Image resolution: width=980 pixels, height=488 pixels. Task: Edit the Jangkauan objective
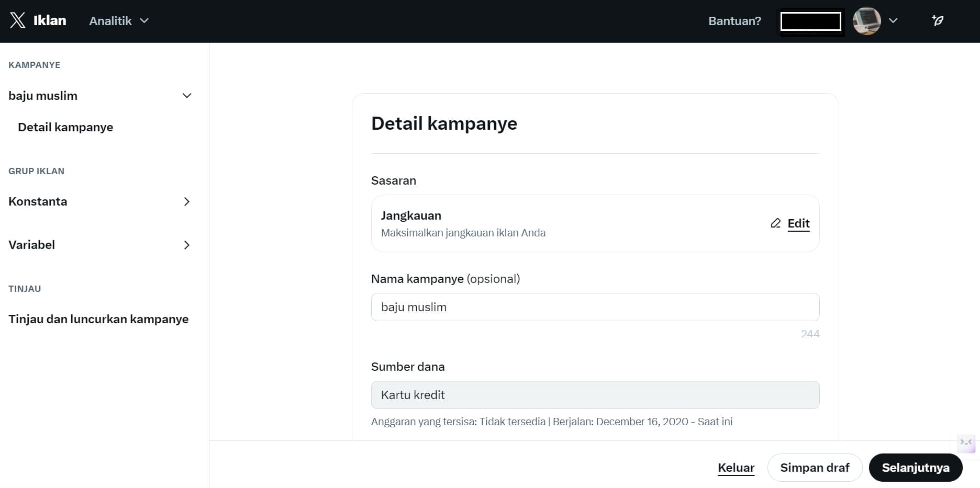(798, 223)
